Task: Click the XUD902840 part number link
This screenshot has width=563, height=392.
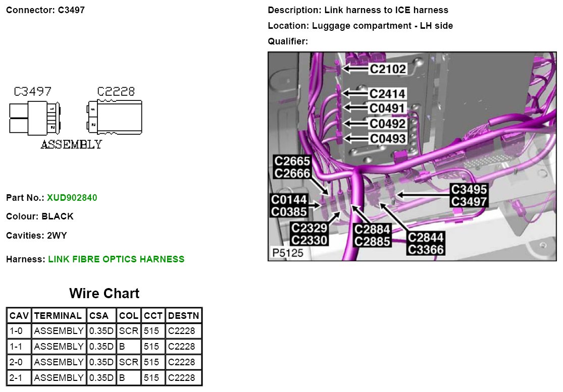Action: point(72,198)
